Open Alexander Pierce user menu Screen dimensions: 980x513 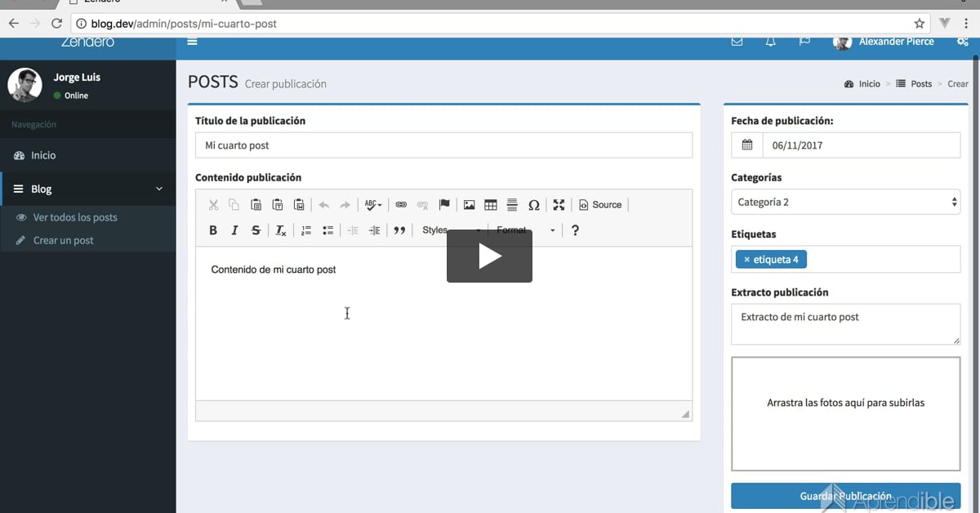(x=884, y=42)
